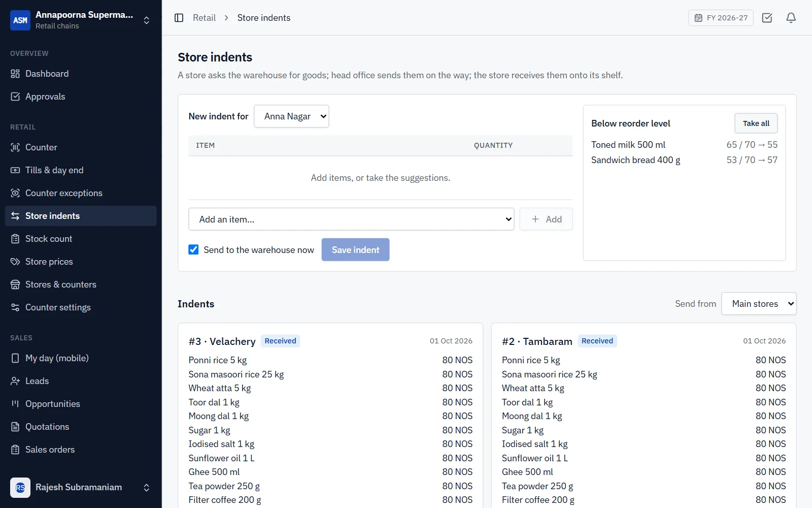Viewport: 812px width, 508px height.
Task: Toggle the sidebar panel icon
Action: pyautogui.click(x=179, y=18)
